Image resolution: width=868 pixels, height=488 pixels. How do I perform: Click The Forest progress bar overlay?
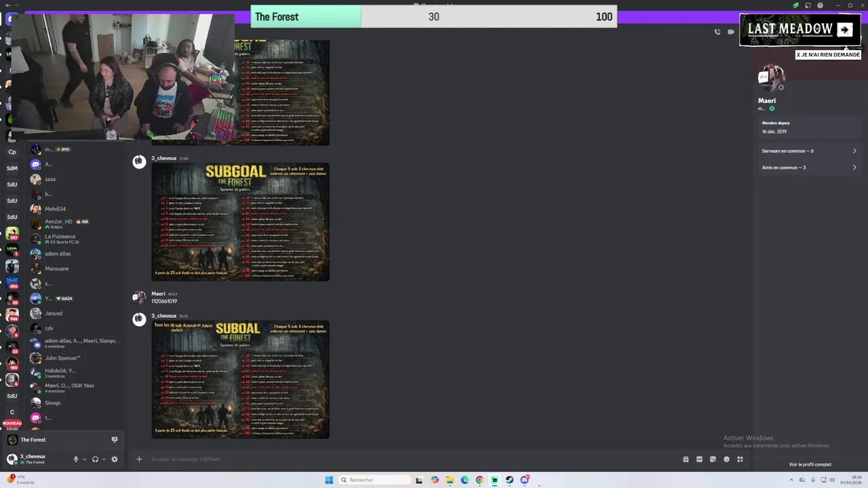pyautogui.click(x=434, y=17)
